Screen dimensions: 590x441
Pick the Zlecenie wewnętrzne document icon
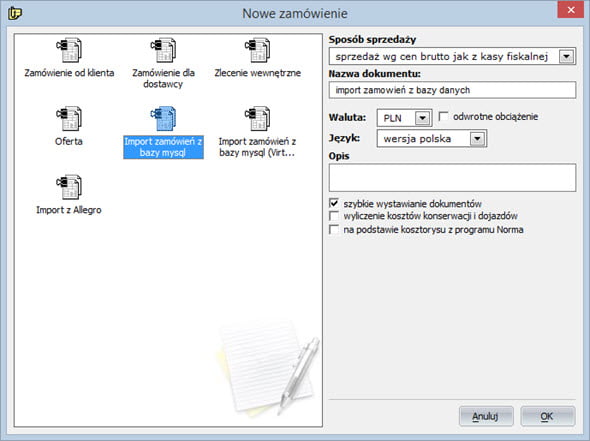click(257, 50)
